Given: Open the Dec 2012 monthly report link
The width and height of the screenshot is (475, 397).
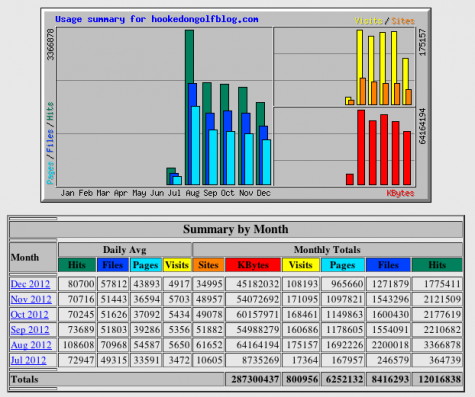Looking at the screenshot, I should pyautogui.click(x=30, y=284).
